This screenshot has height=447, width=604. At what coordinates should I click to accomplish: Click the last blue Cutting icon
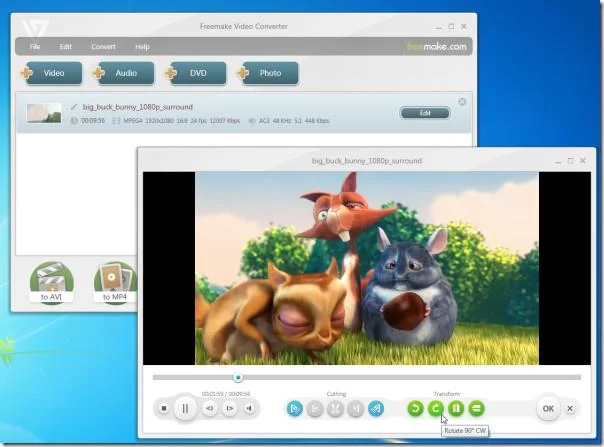point(376,408)
